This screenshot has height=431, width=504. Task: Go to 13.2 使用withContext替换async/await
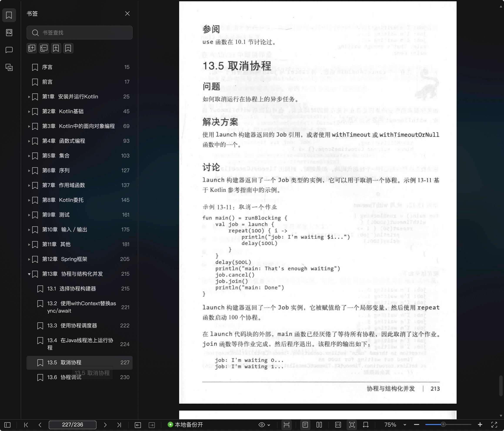[x=80, y=307]
